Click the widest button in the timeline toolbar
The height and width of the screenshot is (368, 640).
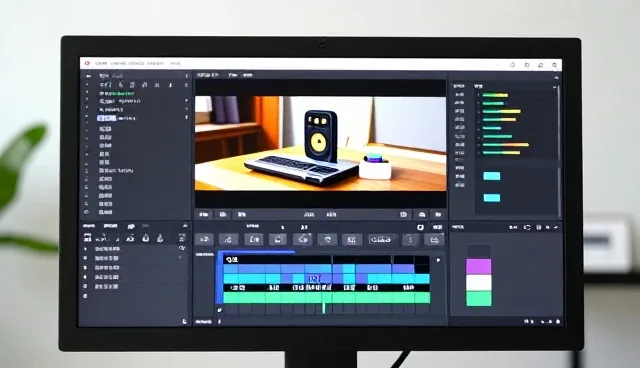(381, 239)
